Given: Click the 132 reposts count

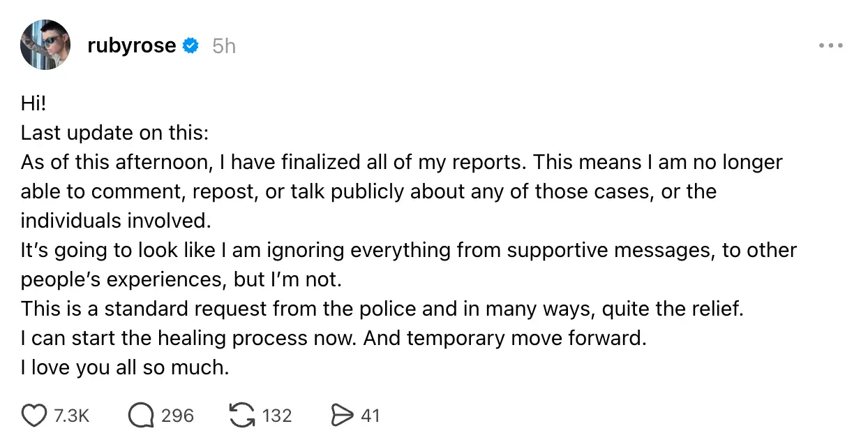Looking at the screenshot, I should pos(276,415).
